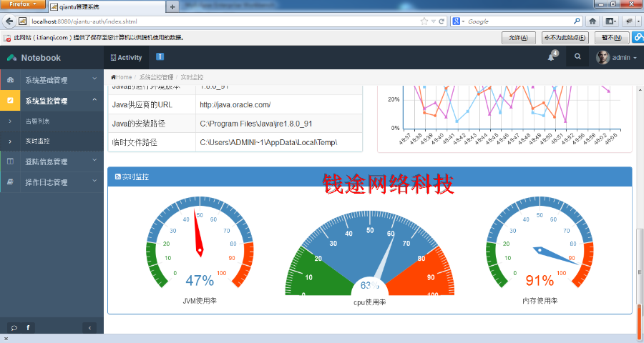Open notifications bell with badge 4
The width and height of the screenshot is (644, 343).
pos(552,56)
